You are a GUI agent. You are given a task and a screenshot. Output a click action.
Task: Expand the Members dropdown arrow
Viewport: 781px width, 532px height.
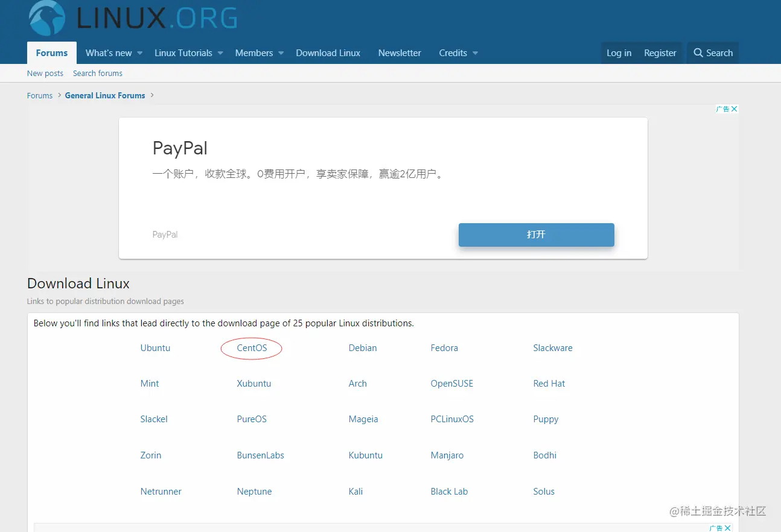tap(281, 53)
